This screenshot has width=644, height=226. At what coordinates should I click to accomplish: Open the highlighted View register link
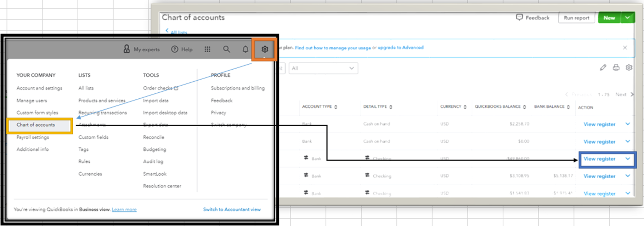coord(599,159)
